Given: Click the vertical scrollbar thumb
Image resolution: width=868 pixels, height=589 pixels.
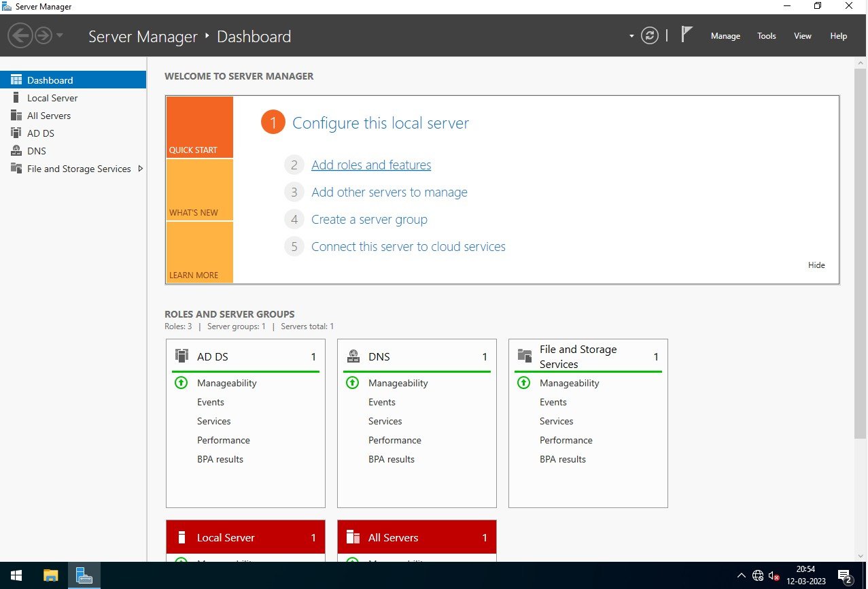Looking at the screenshot, I should pos(861,253).
